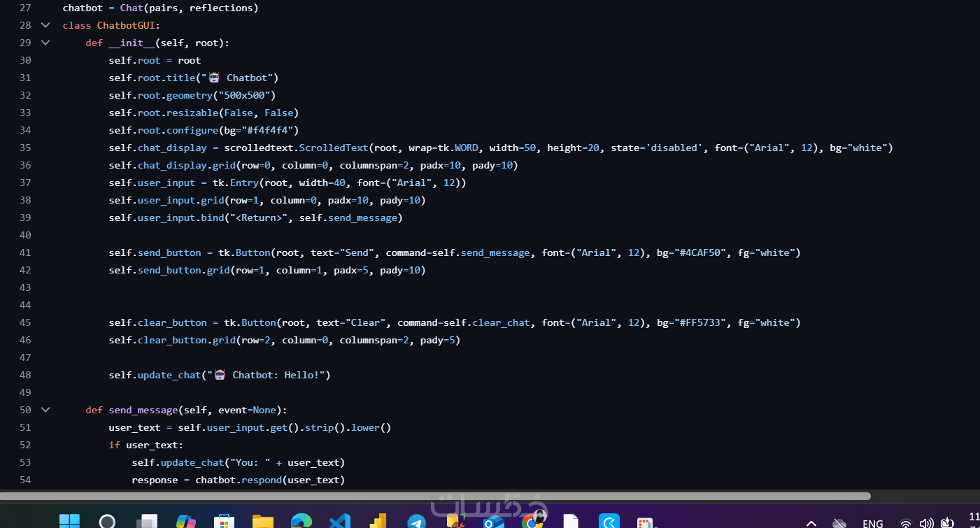This screenshot has width=980, height=528.
Task: Switch to Visual Studio Code in the taskbar
Action: coord(339,522)
